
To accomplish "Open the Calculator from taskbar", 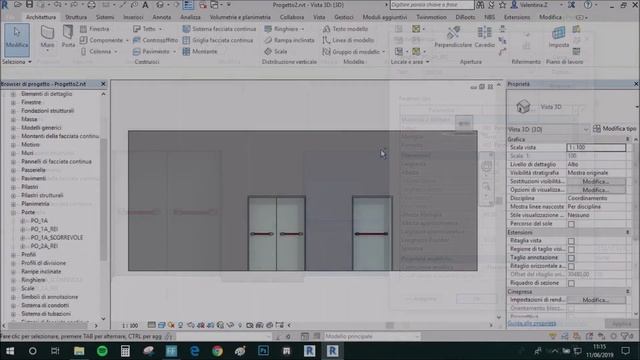I will (x=125, y=351).
